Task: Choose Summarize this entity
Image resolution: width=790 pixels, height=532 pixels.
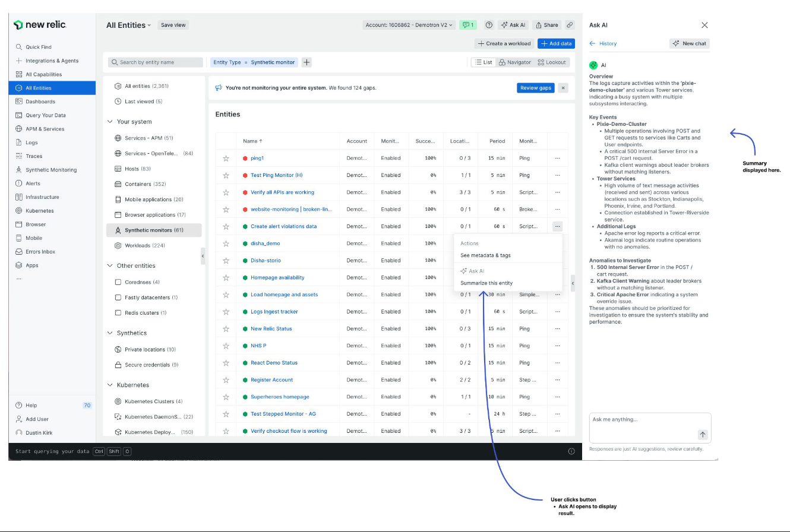Action: (486, 283)
